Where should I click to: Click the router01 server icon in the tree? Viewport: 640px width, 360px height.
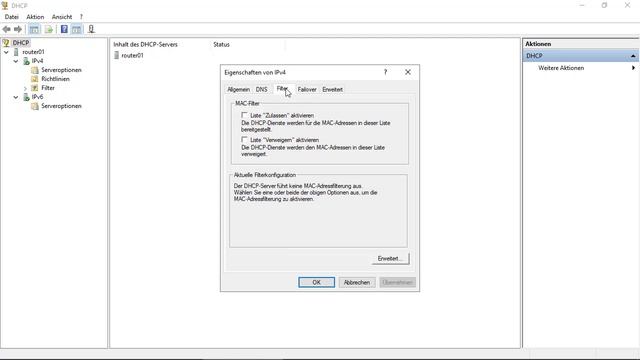click(x=16, y=52)
